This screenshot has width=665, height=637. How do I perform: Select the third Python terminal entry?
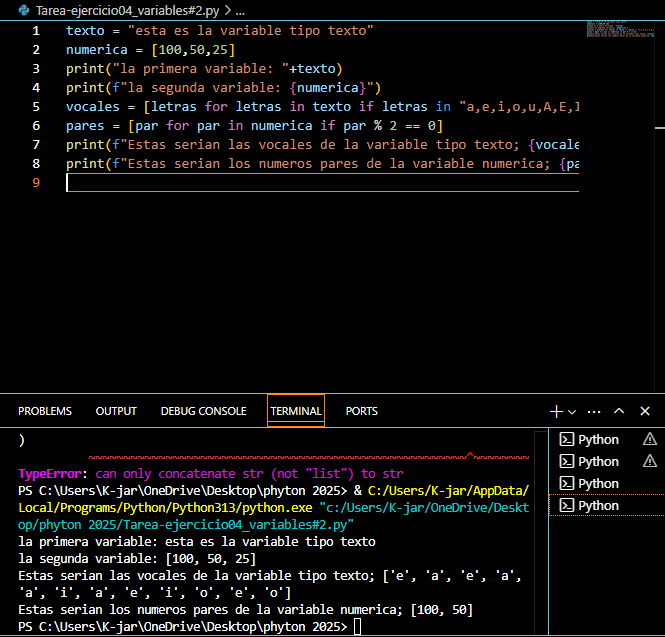click(607, 483)
